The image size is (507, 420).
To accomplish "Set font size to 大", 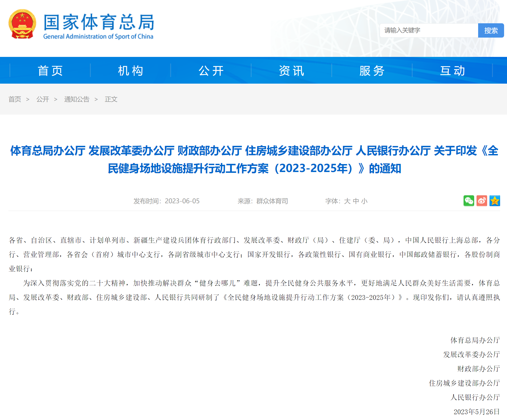I will point(347,201).
